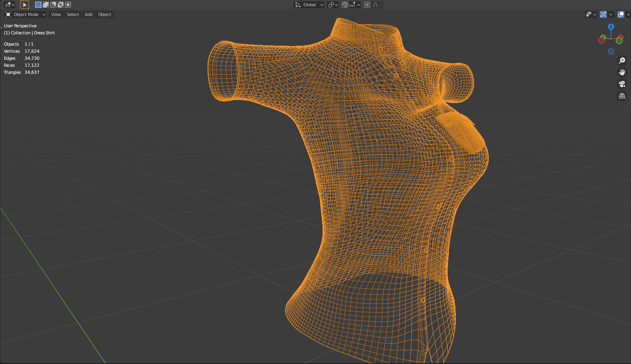Open the Global transform orientation dropdown

pos(309,5)
